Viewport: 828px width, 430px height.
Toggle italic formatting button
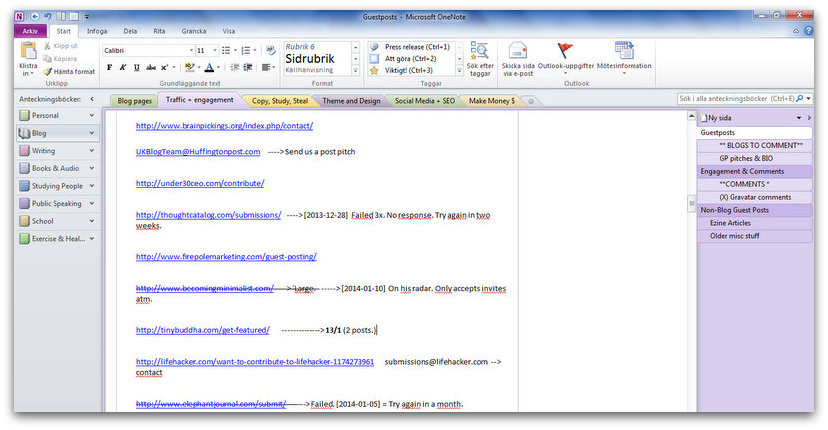[x=122, y=68]
